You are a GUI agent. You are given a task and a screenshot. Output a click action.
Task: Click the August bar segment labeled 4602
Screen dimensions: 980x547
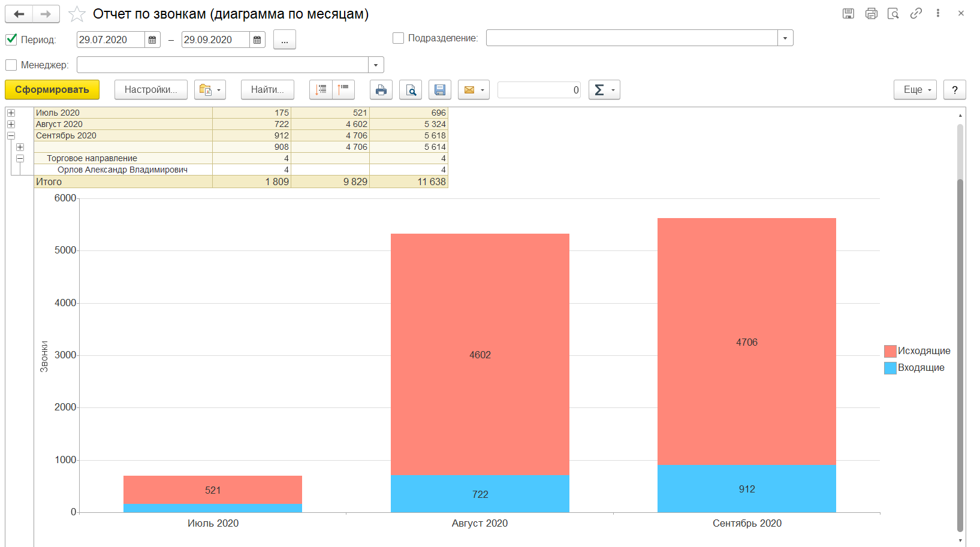pyautogui.click(x=480, y=355)
